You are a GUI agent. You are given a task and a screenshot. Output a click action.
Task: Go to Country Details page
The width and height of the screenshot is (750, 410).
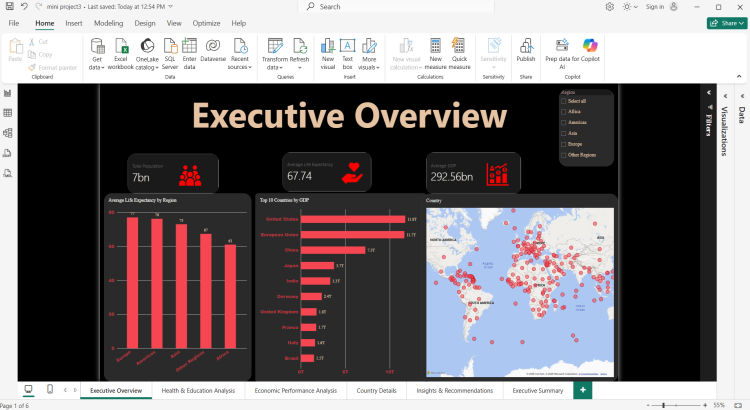coord(376,390)
